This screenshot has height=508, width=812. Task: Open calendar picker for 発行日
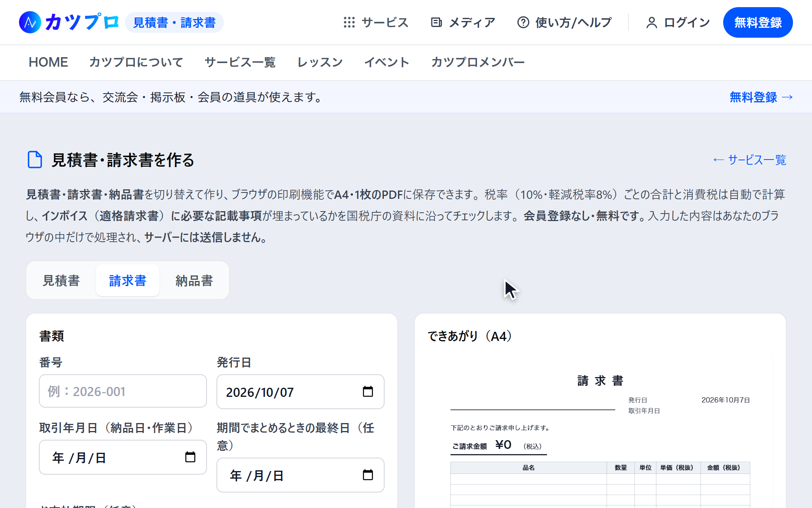368,392
